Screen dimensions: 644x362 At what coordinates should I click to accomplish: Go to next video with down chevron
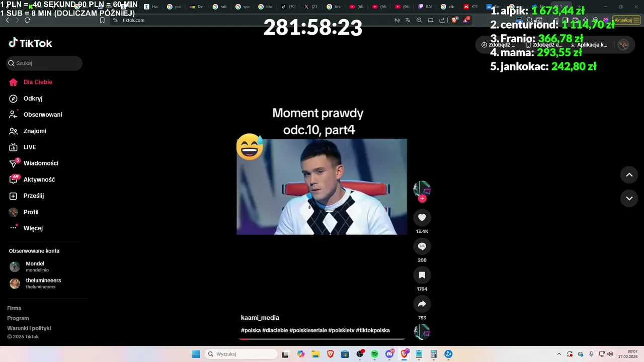tap(629, 198)
